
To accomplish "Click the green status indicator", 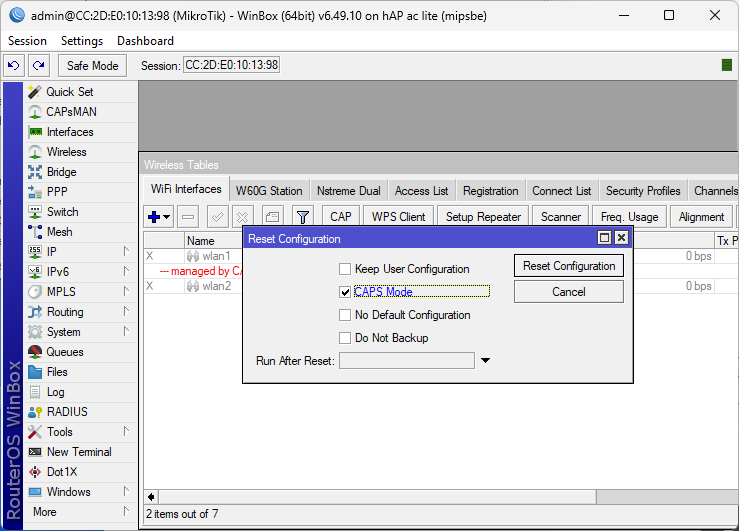I will click(x=727, y=65).
